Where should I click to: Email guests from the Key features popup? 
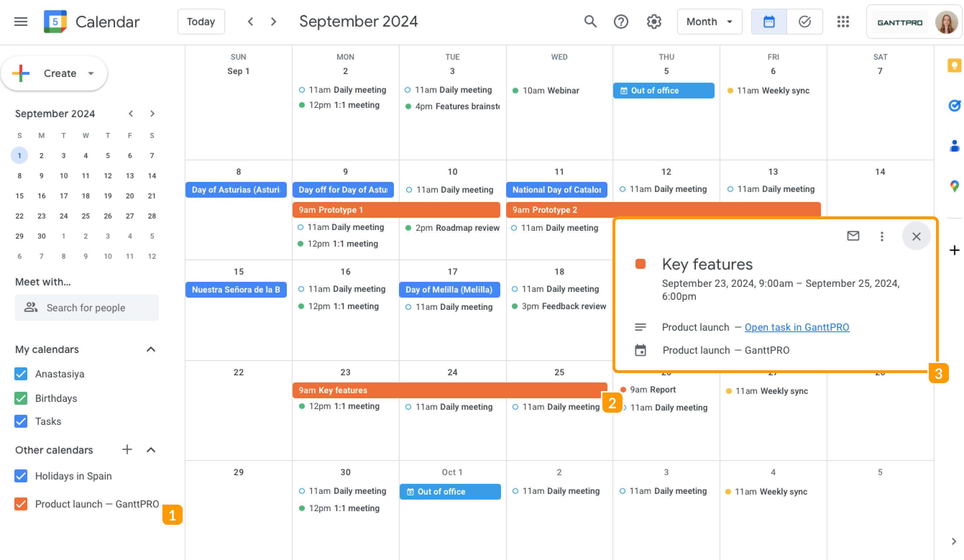pyautogui.click(x=853, y=236)
